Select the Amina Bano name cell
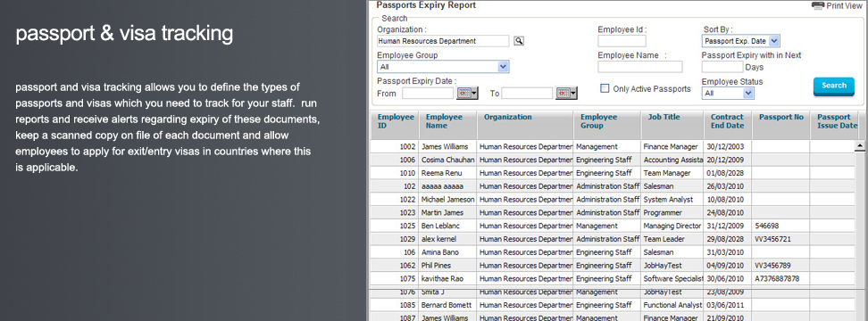This screenshot has height=321, width=868. pyautogui.click(x=447, y=252)
